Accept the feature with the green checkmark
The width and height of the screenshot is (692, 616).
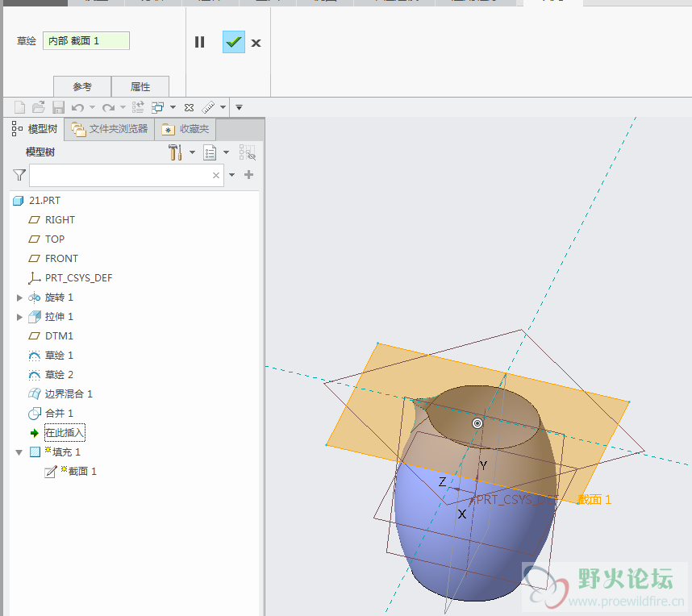233,43
